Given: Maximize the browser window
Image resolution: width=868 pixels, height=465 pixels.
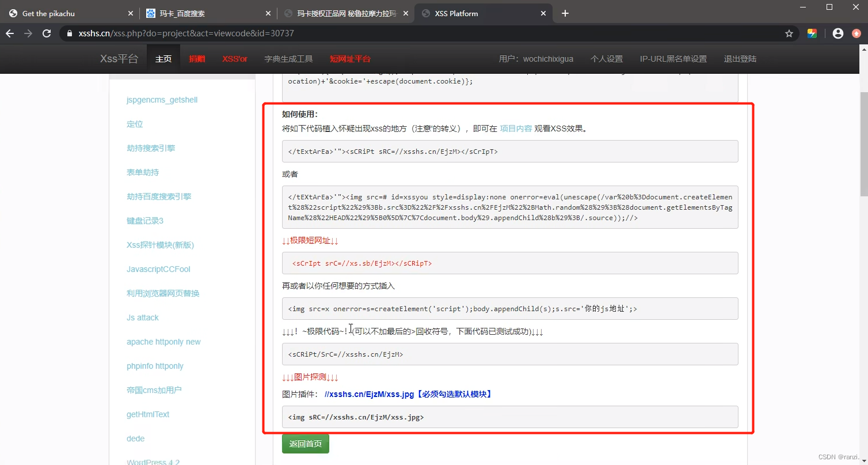Looking at the screenshot, I should point(829,7).
